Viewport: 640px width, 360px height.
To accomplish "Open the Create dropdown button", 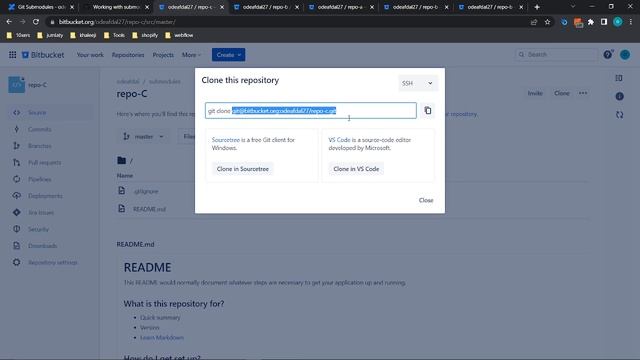I will click(x=229, y=55).
